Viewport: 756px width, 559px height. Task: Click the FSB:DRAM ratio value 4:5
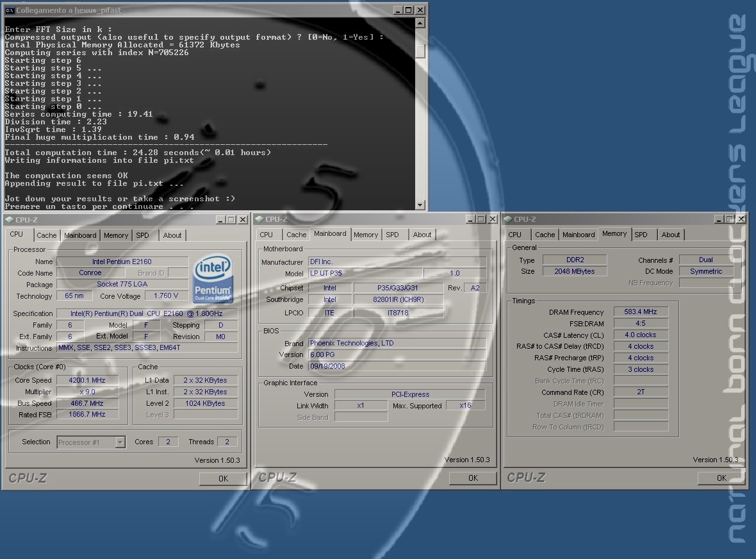point(641,323)
